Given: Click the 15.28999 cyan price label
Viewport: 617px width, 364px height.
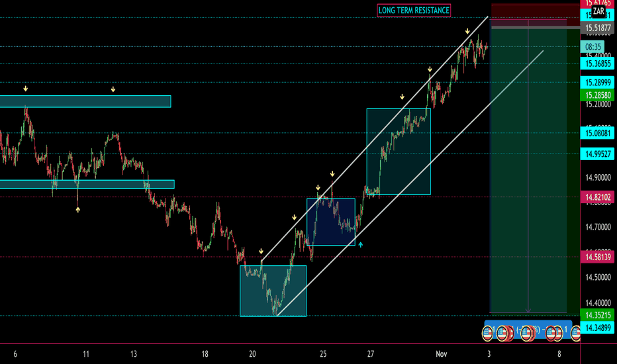Looking at the screenshot, I should [597, 83].
